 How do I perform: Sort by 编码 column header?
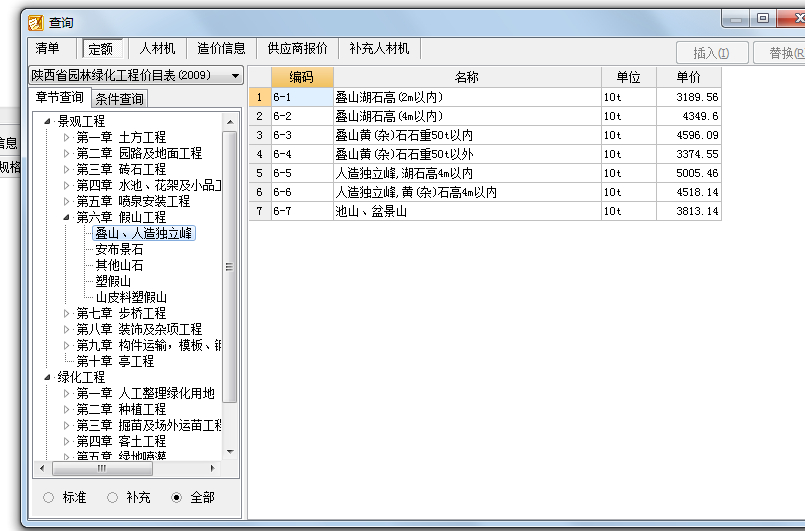point(302,77)
